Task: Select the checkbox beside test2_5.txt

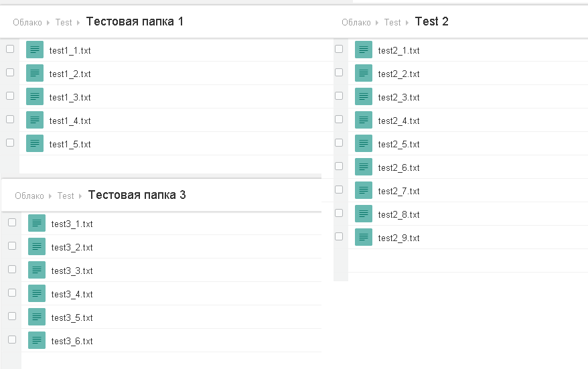Action: 339,143
